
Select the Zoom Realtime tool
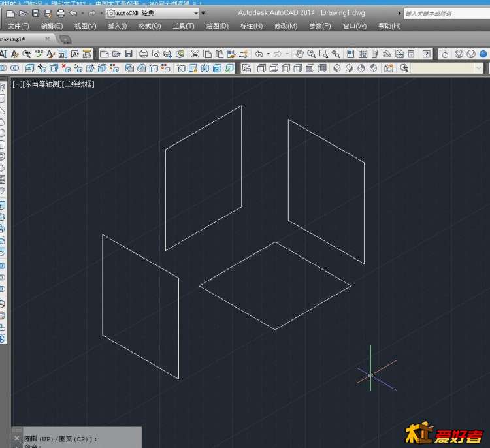[x=311, y=54]
